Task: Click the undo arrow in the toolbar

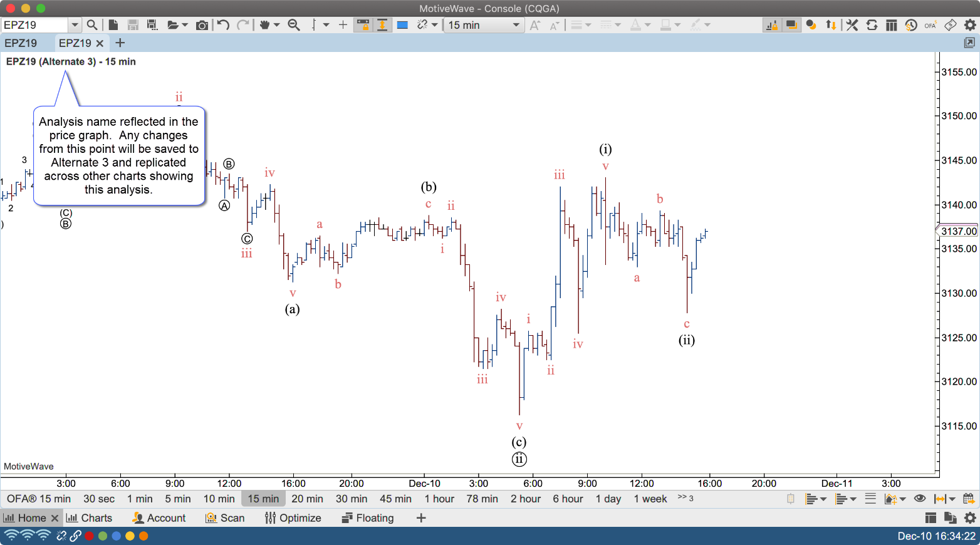Action: tap(223, 25)
